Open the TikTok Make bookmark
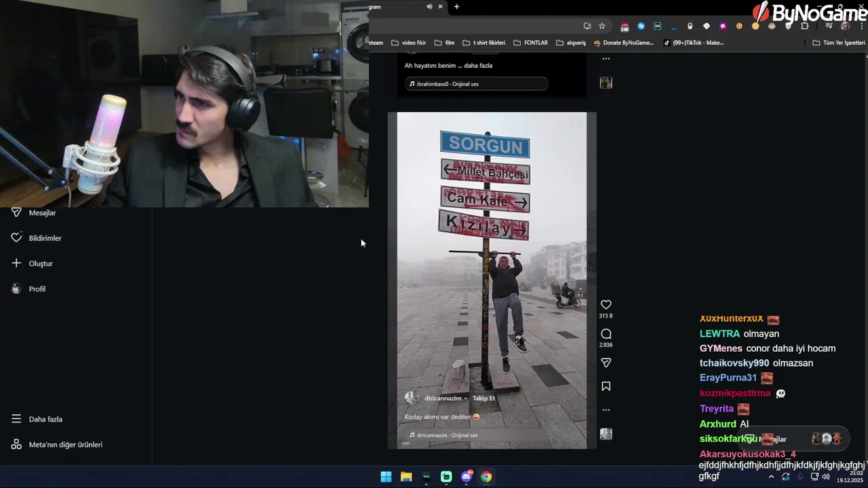This screenshot has height=488, width=868. [694, 43]
